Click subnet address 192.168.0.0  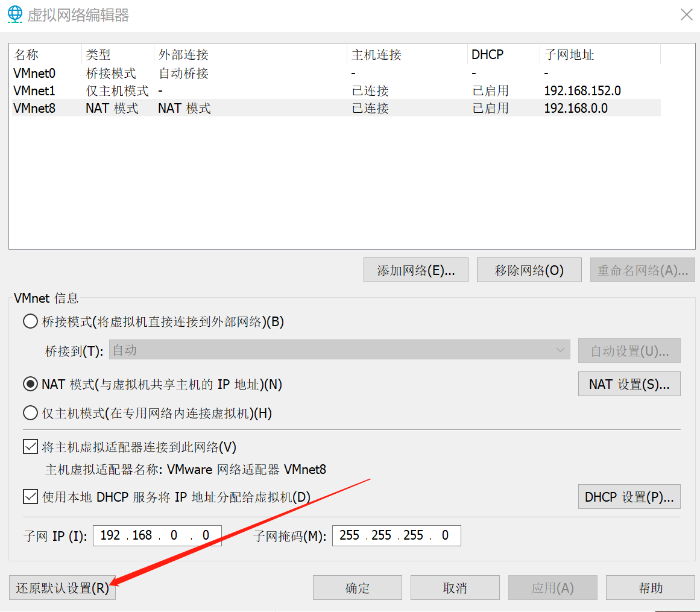click(x=575, y=108)
